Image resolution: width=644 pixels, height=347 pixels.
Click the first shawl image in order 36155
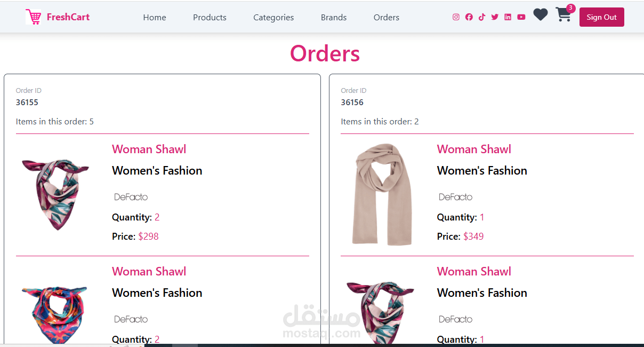coord(55,194)
